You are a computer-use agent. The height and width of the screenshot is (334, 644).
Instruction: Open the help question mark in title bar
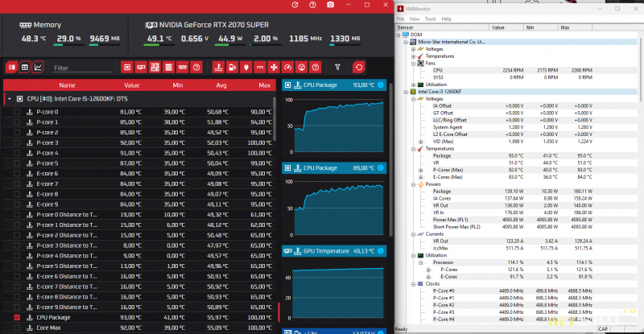313,5
